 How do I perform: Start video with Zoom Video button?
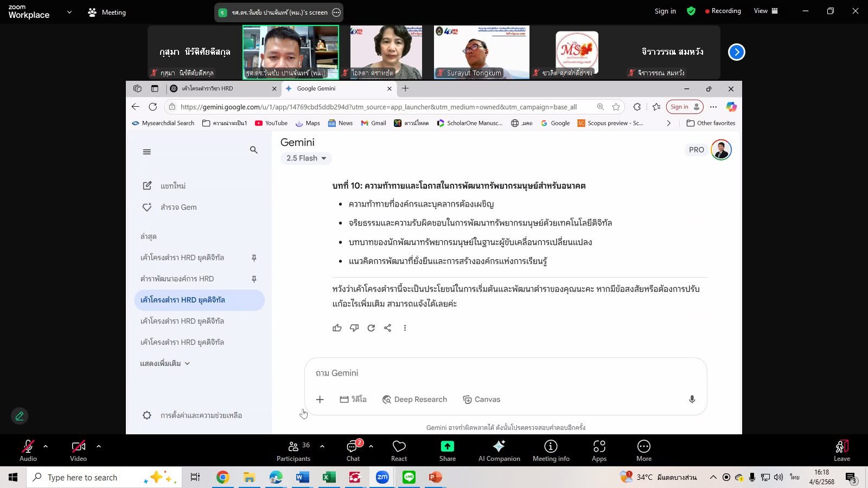pyautogui.click(x=78, y=451)
